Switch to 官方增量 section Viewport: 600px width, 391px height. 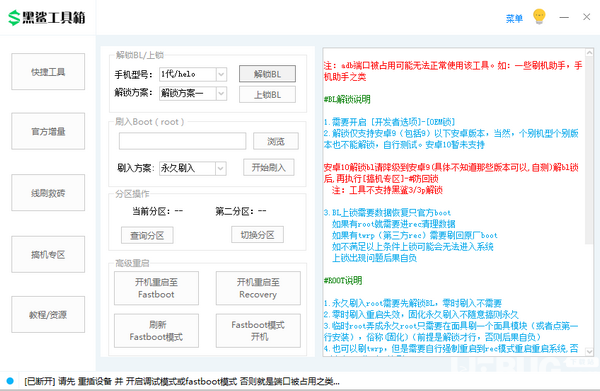(48, 131)
